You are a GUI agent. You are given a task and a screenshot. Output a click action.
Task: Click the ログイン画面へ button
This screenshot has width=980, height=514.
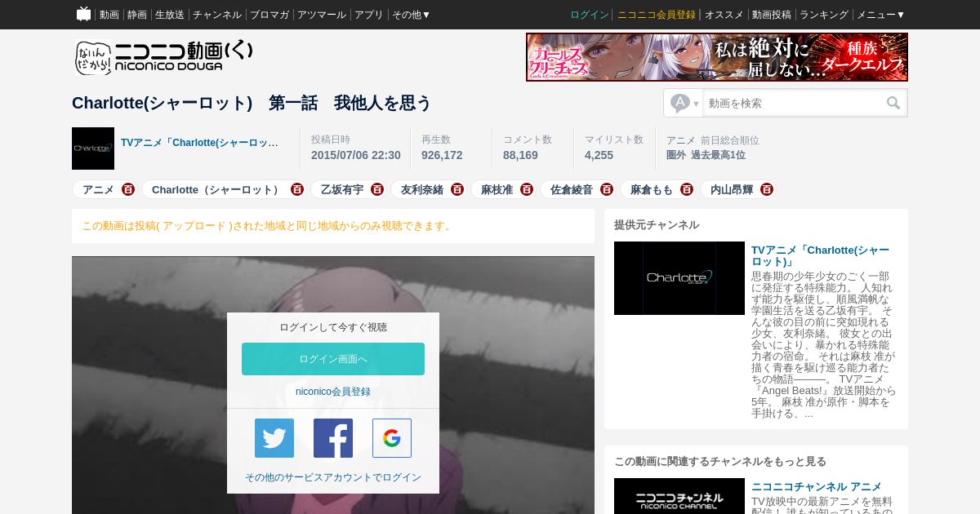tap(333, 359)
